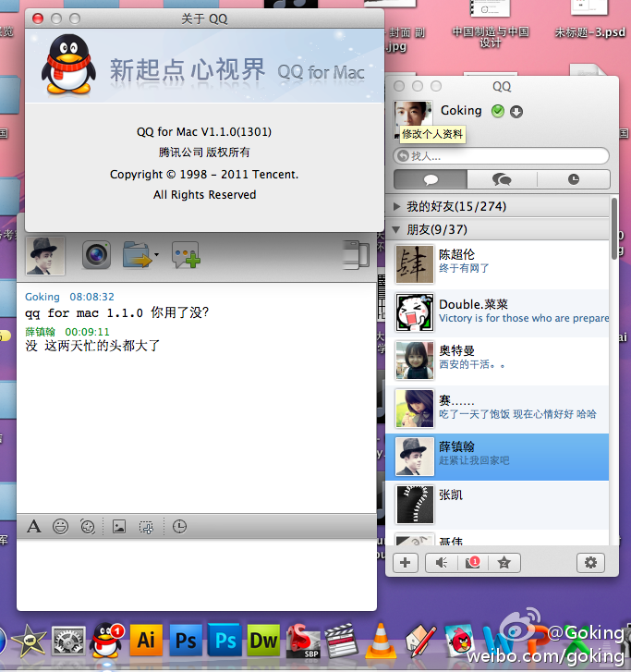Click the download arrow icon beside Goking
This screenshot has height=672, width=631.
[516, 112]
